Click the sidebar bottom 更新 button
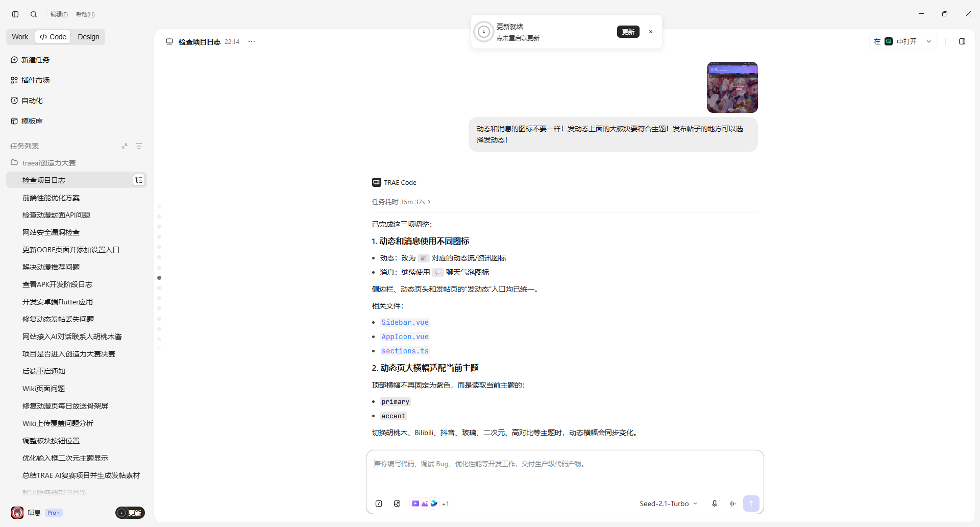The height and width of the screenshot is (527, 980). (x=130, y=513)
